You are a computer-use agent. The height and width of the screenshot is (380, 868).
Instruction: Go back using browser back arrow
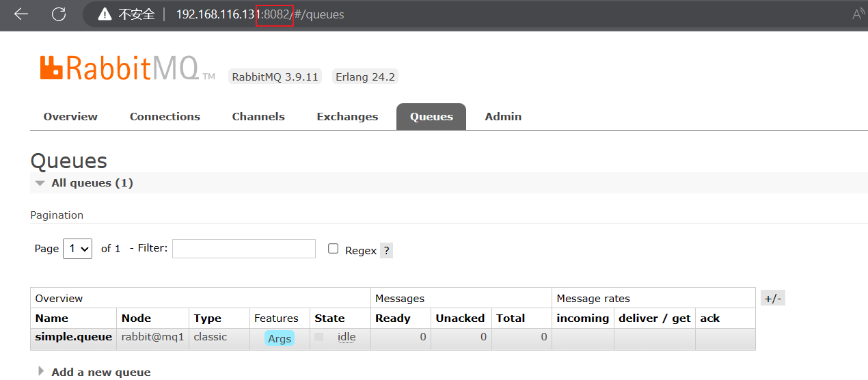21,14
